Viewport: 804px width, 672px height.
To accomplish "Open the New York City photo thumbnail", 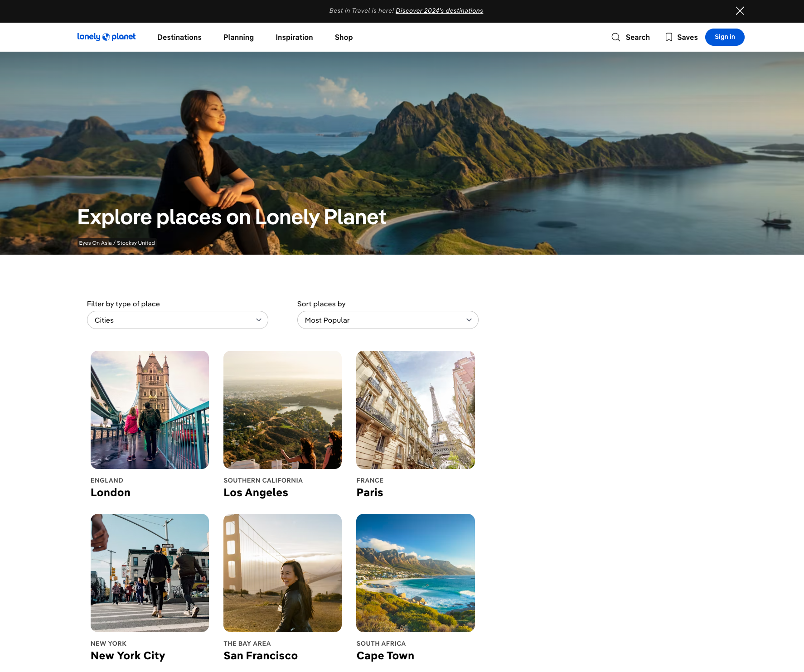I will (x=150, y=573).
